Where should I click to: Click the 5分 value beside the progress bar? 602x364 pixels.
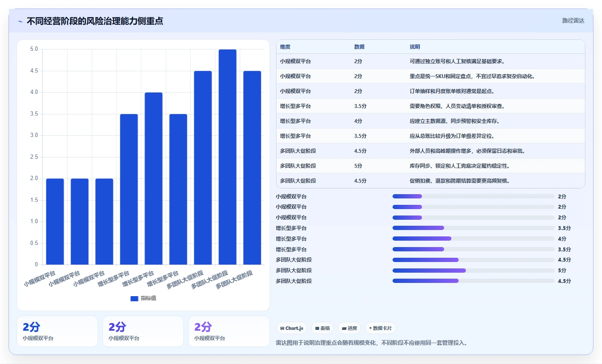click(x=562, y=271)
